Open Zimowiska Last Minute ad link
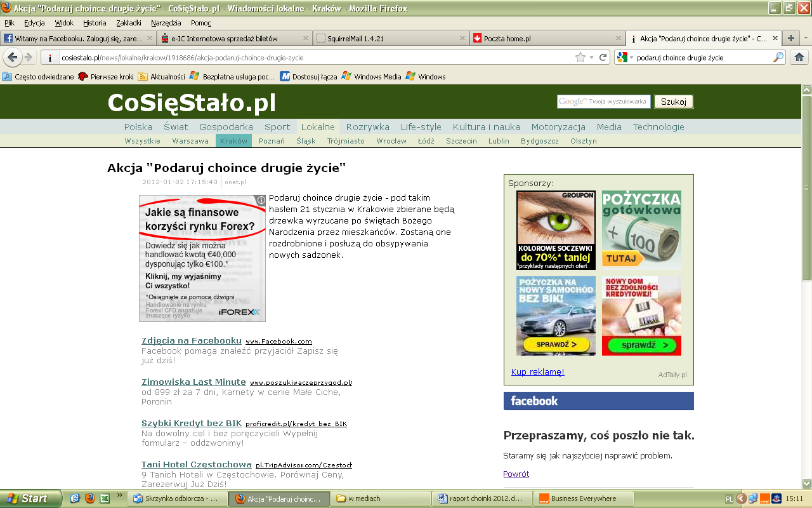Screen dimensions: 812x508 coord(193,382)
